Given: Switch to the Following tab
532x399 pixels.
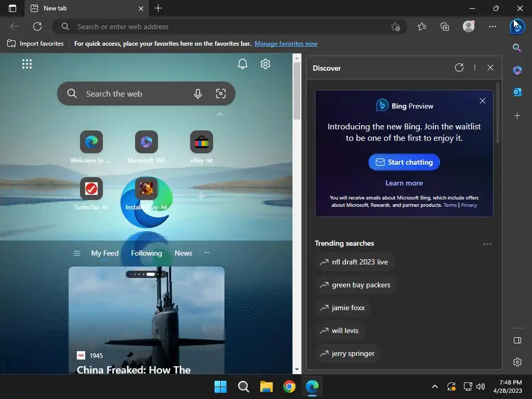Looking at the screenshot, I should [x=147, y=253].
